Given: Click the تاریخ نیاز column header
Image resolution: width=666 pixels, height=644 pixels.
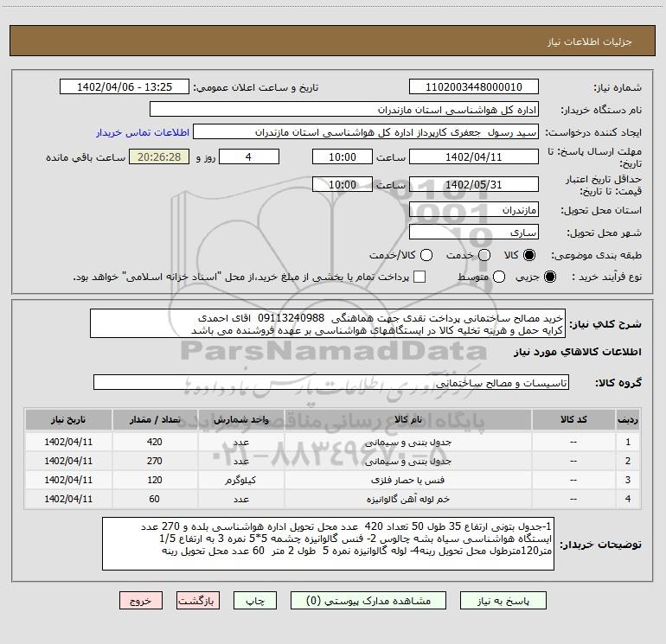Looking at the screenshot, I should tap(68, 420).
